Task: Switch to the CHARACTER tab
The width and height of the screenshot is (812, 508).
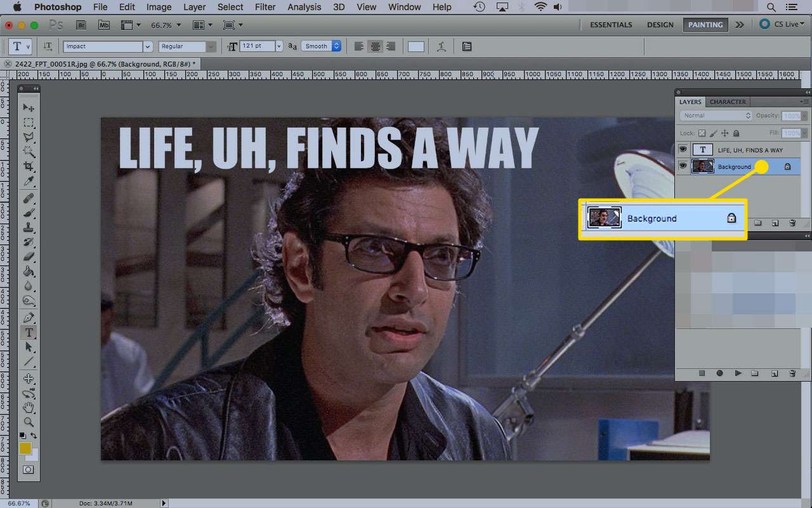Action: 728,102
